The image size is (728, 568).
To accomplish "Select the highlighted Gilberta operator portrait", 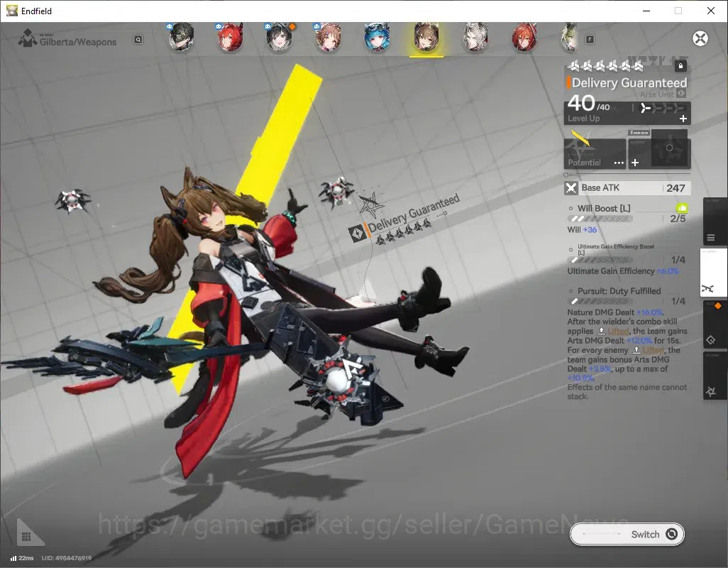I will pyautogui.click(x=426, y=37).
